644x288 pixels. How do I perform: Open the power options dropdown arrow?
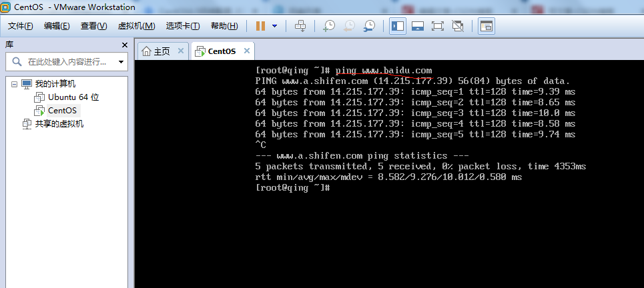[x=275, y=26]
